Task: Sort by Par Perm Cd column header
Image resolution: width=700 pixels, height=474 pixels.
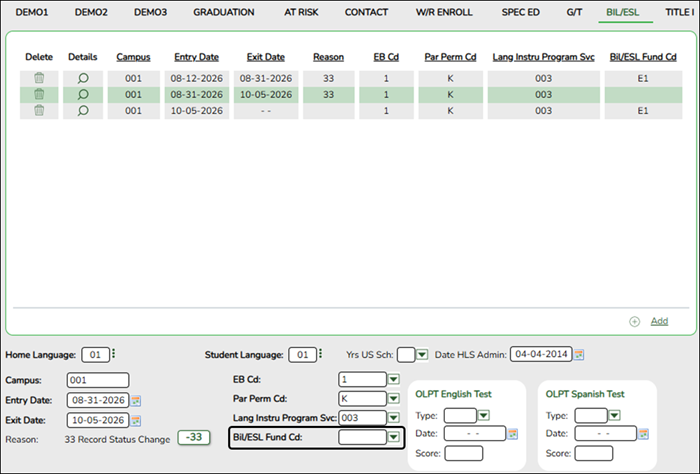Action: click(x=450, y=57)
